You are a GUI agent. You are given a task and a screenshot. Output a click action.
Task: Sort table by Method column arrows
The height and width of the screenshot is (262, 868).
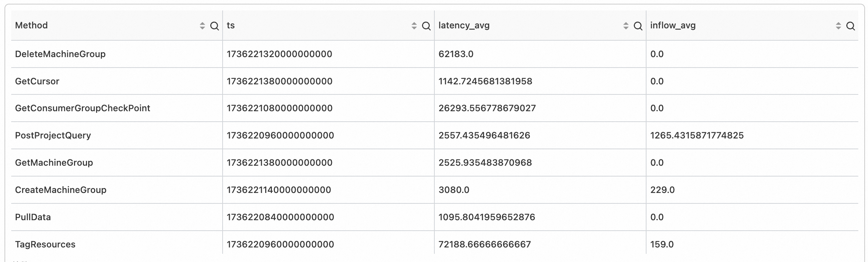[x=202, y=26]
